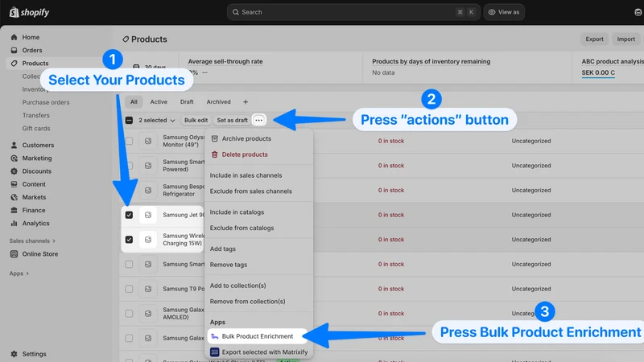
Task: Expand the Sales channels section
Action: point(32,241)
